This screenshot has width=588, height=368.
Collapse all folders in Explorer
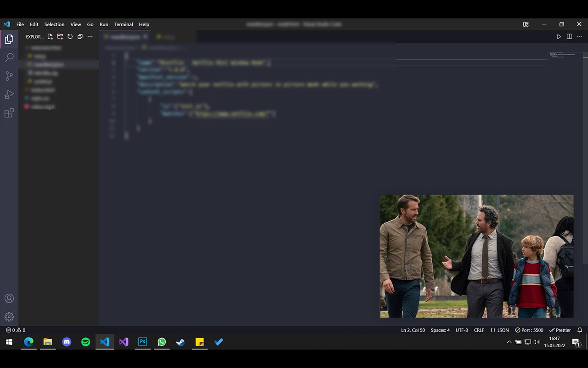[x=80, y=37]
